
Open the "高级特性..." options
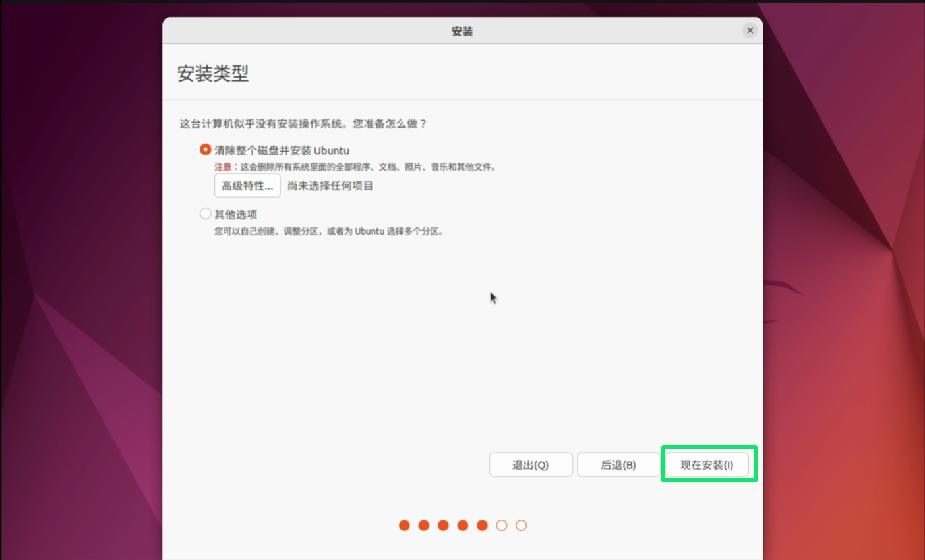(x=247, y=186)
